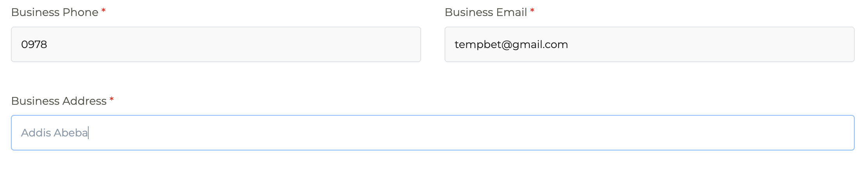Screen dimensions: 868x172
Task: Click the word "Phone" in the phone label
Action: pyautogui.click(x=80, y=13)
